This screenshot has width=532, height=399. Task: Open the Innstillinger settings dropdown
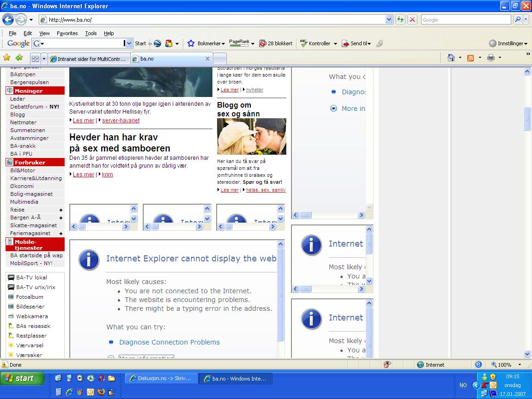(526, 43)
